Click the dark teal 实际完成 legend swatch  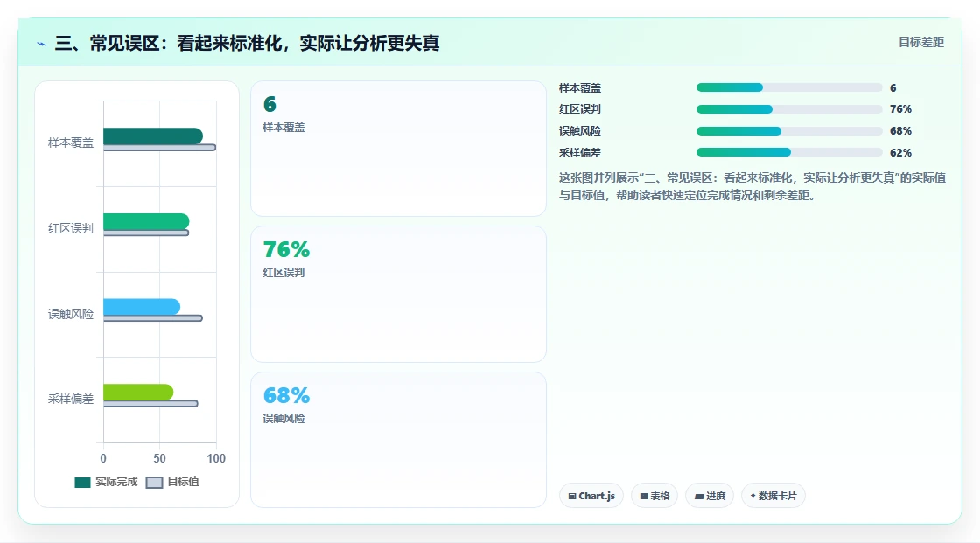(x=82, y=483)
